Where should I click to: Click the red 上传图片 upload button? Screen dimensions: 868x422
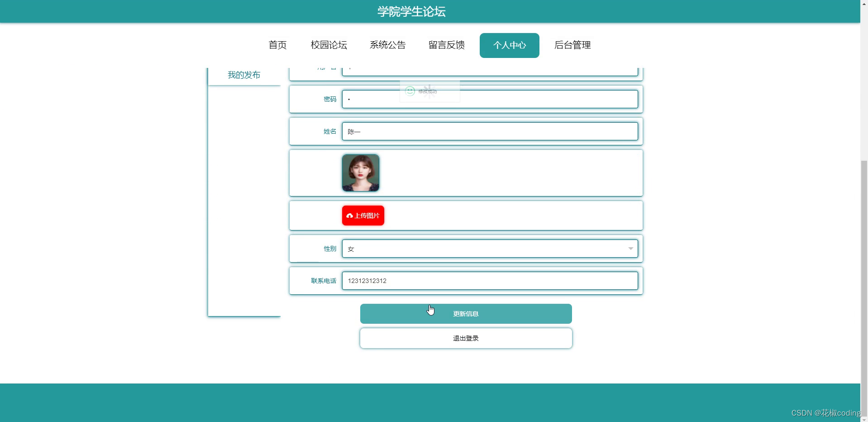tap(362, 216)
